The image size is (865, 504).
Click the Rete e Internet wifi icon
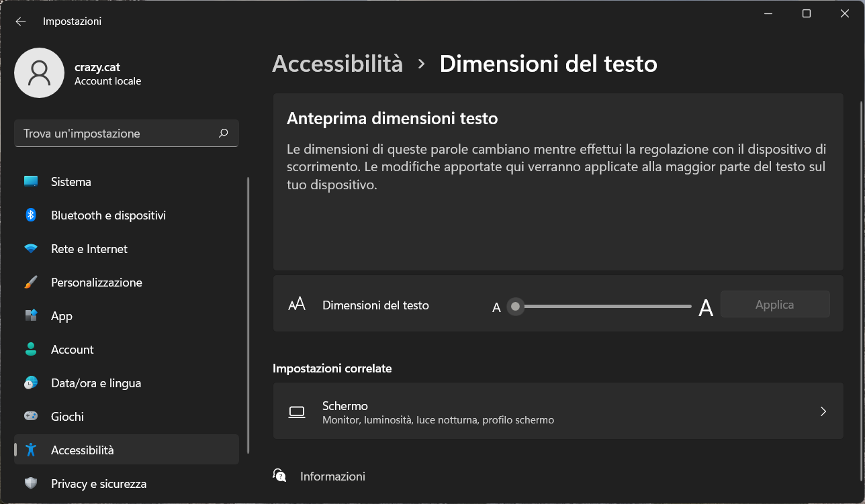pyautogui.click(x=31, y=248)
